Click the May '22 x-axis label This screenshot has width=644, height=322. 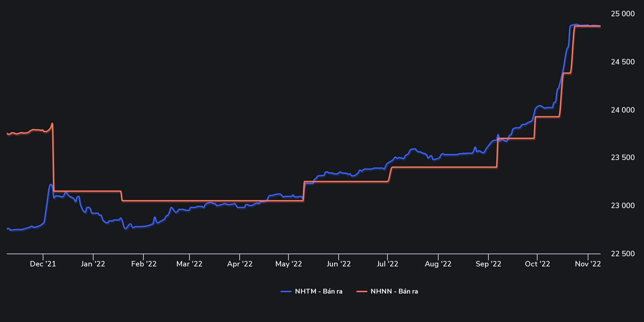[288, 264]
